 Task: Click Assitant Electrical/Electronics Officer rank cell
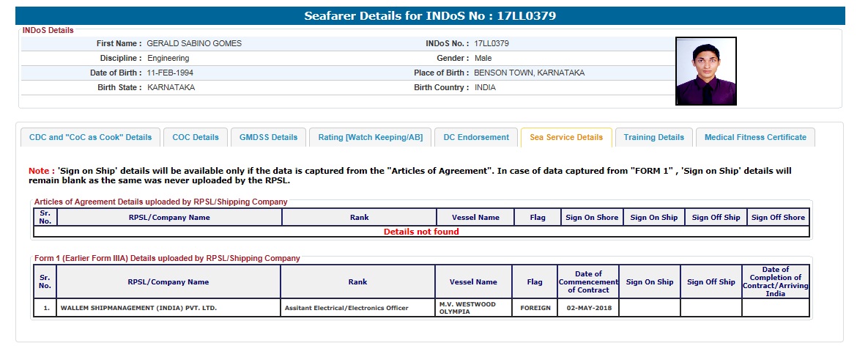(x=357, y=308)
